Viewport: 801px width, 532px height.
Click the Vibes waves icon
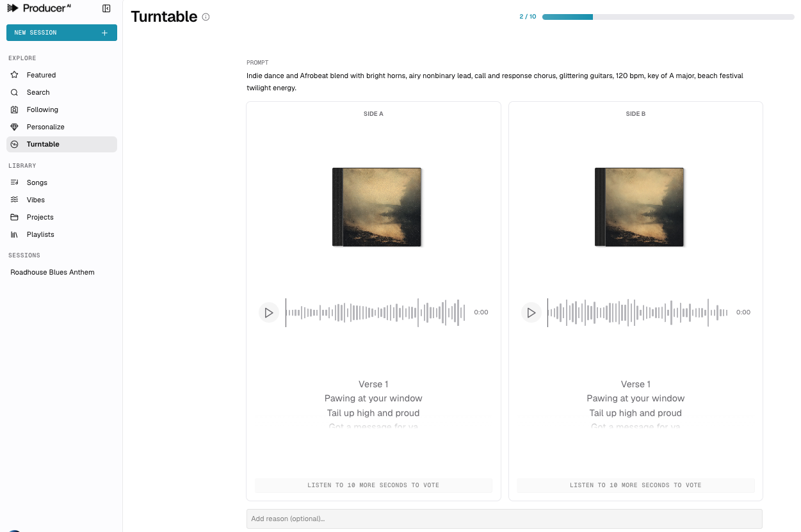pos(15,200)
